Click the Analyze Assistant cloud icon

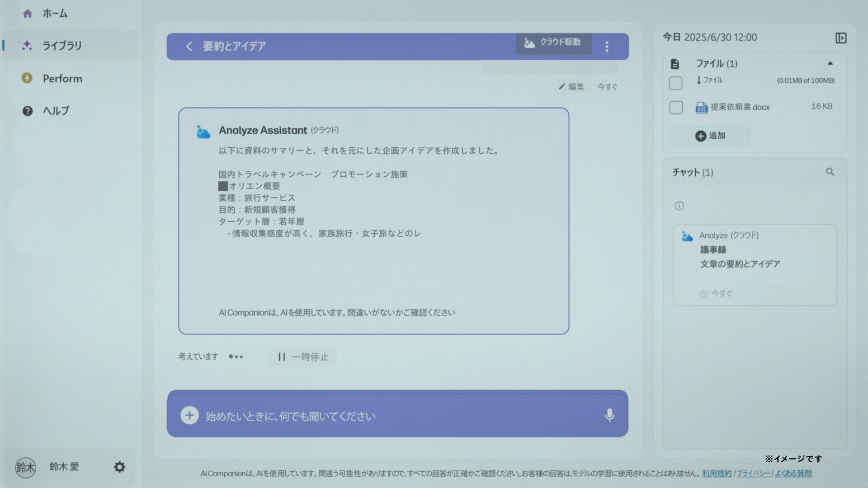pos(203,131)
